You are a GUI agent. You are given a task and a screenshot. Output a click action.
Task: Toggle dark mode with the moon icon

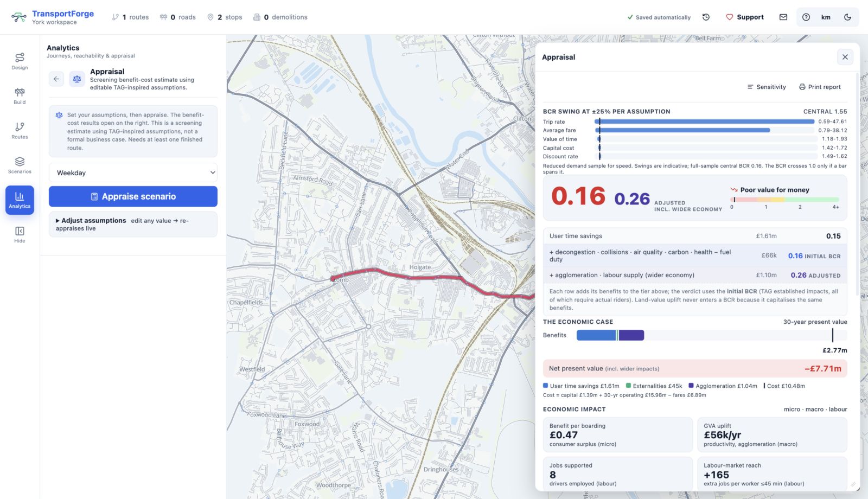(x=847, y=17)
